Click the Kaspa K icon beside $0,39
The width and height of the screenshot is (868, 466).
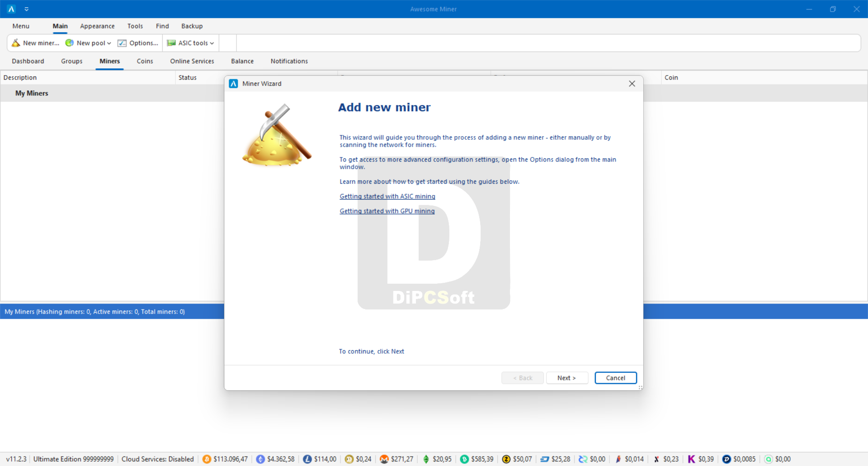click(692, 459)
